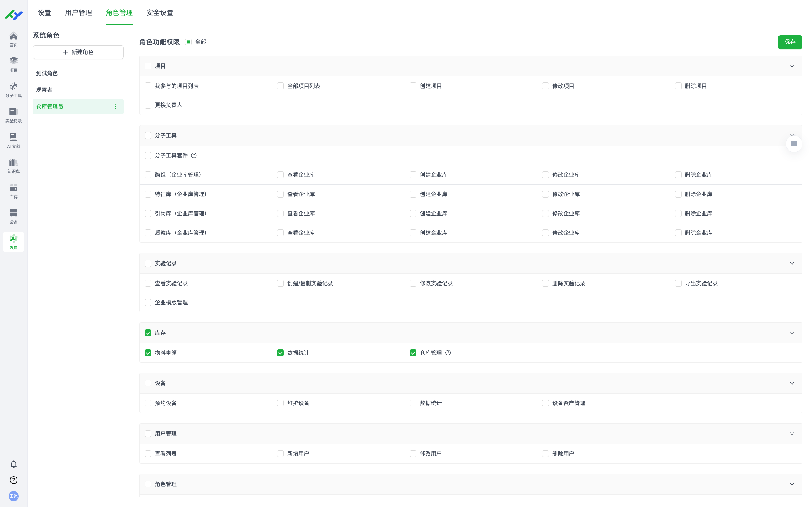Click the green 保存 button
This screenshot has height=507, width=812.
[790, 42]
